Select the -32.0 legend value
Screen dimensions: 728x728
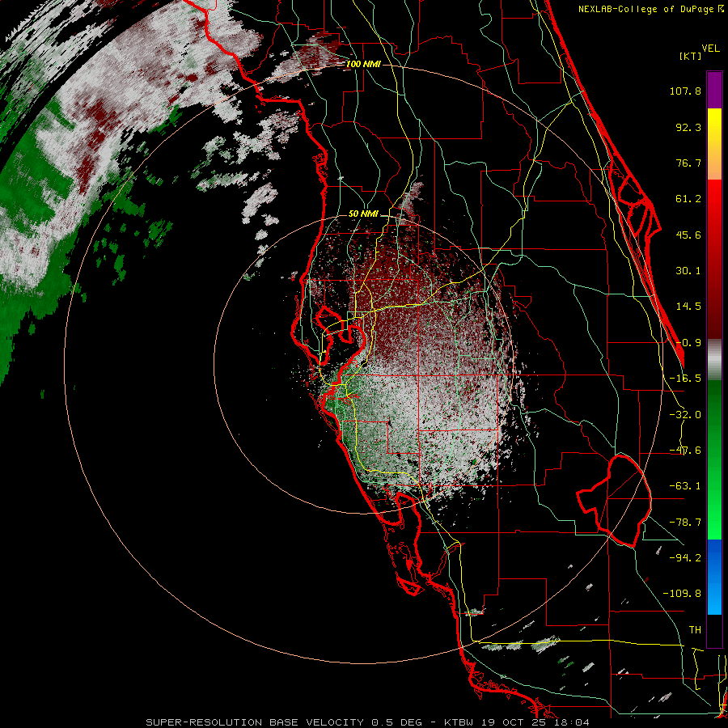click(x=685, y=415)
